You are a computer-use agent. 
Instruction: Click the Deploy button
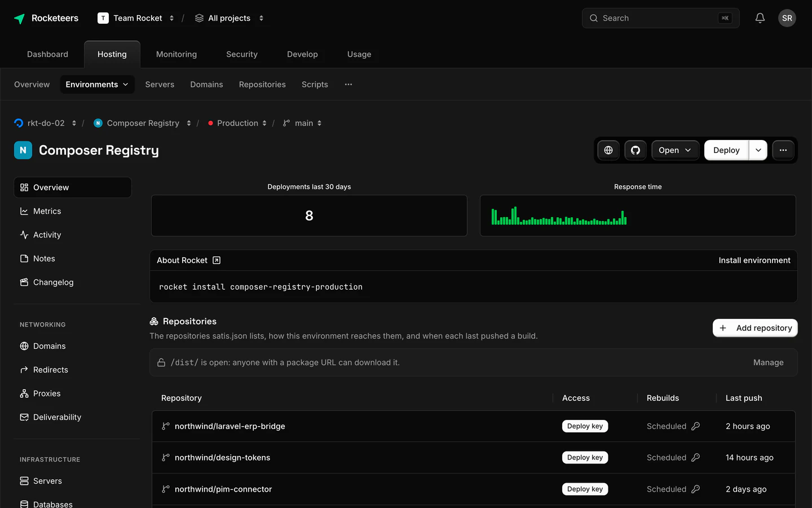pyautogui.click(x=726, y=150)
